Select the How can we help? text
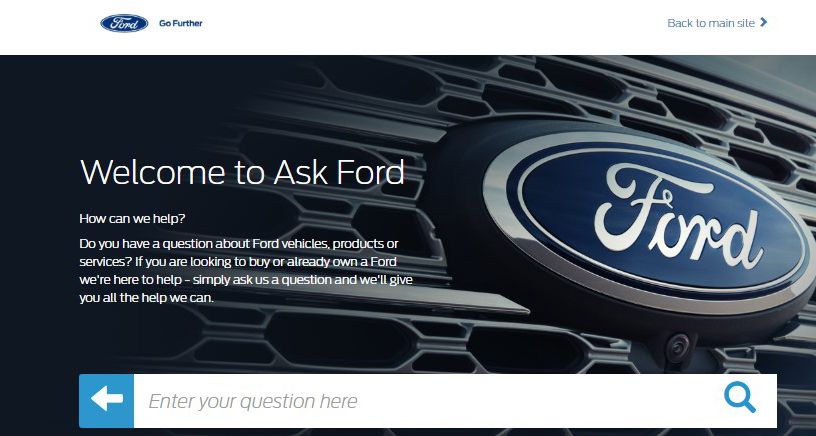This screenshot has width=816, height=436. point(132,219)
